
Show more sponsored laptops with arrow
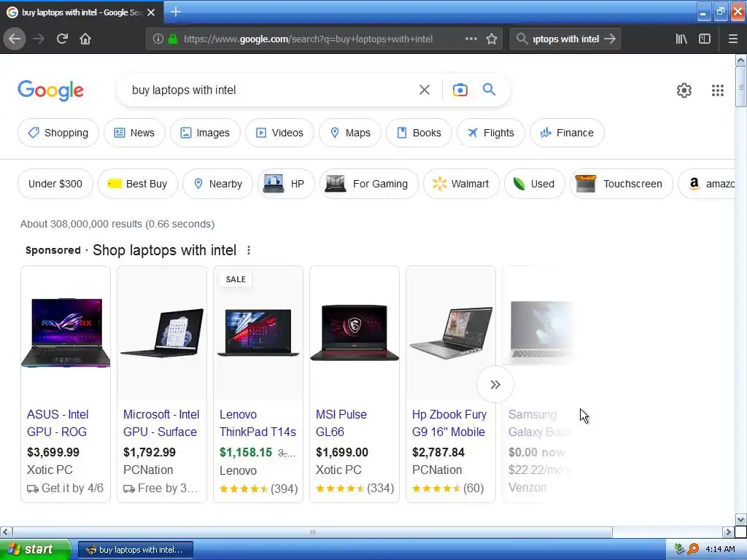pos(495,384)
